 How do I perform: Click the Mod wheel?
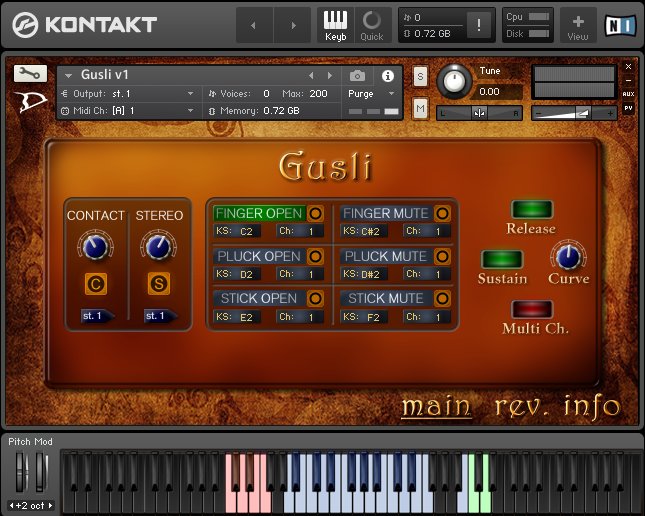coord(40,472)
